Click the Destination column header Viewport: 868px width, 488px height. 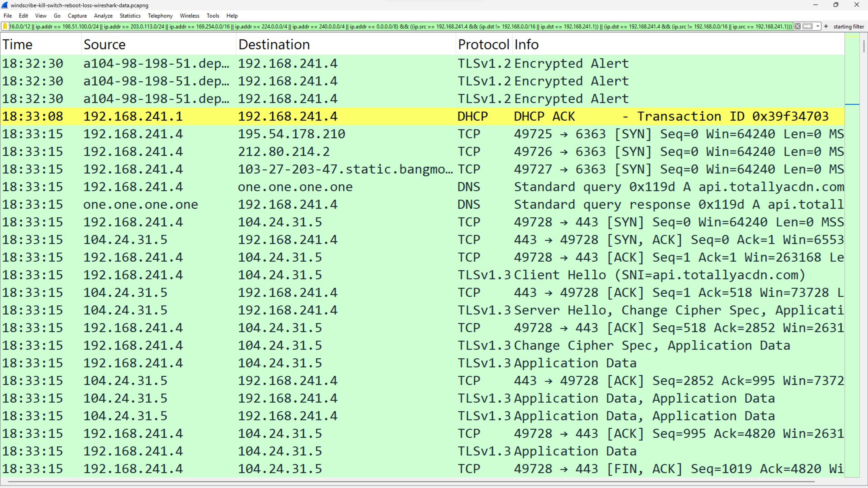pos(274,45)
